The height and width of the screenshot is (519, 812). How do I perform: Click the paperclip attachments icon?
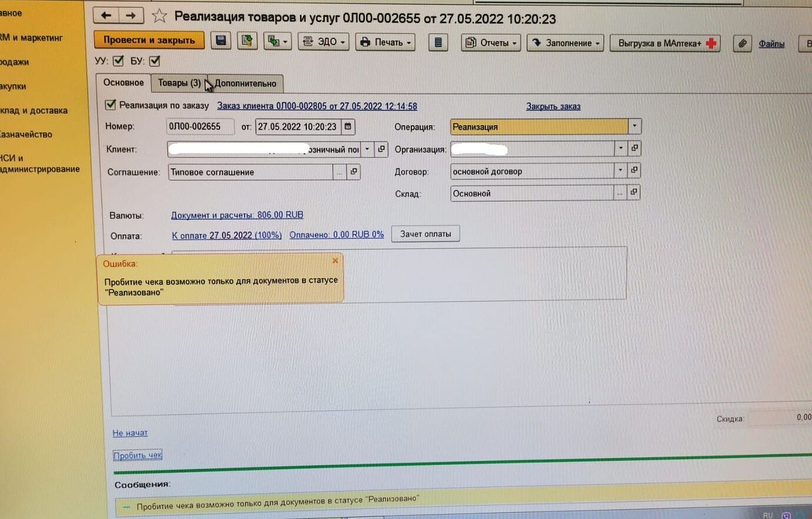[x=743, y=44]
